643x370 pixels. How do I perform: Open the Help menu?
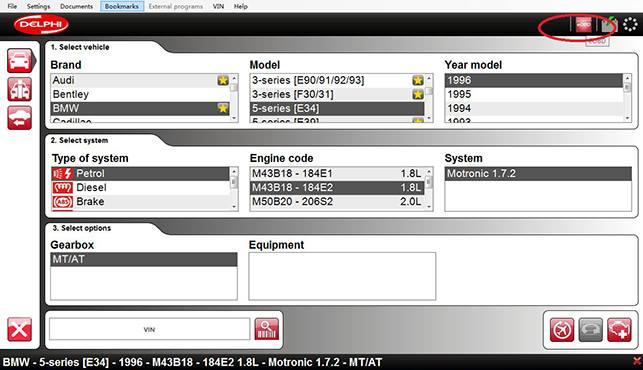coord(241,6)
